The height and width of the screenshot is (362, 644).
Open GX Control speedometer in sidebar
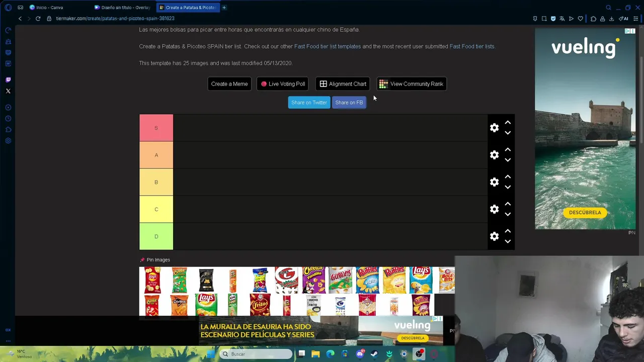(8, 31)
